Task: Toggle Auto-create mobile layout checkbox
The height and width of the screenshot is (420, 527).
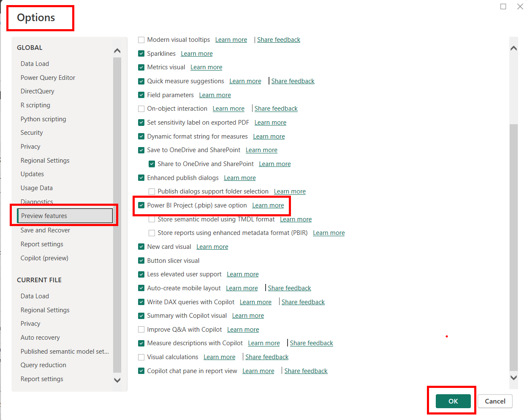Action: (141, 288)
